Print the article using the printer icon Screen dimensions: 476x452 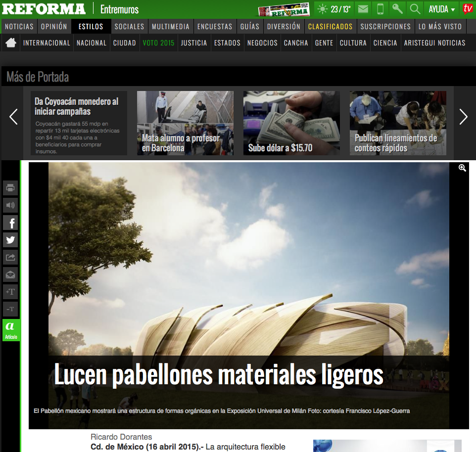10,188
